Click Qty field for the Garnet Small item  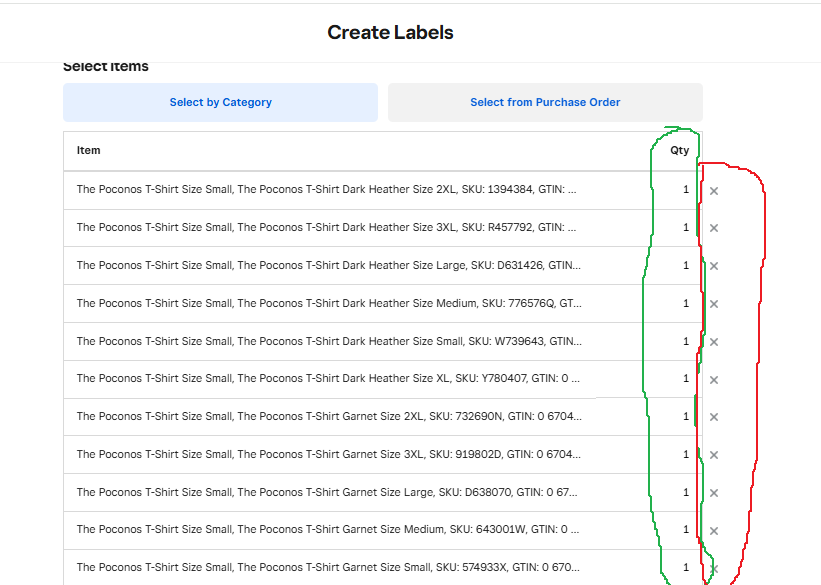[x=685, y=568]
